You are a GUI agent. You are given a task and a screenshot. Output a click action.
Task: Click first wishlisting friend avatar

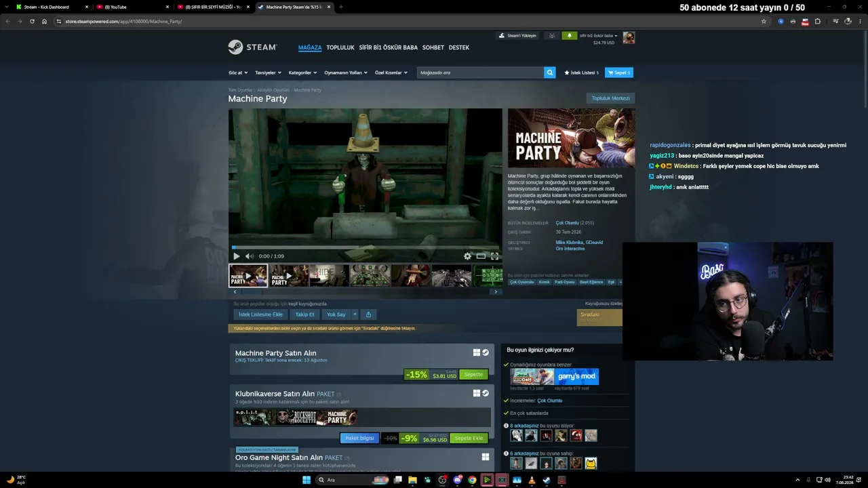tap(516, 435)
